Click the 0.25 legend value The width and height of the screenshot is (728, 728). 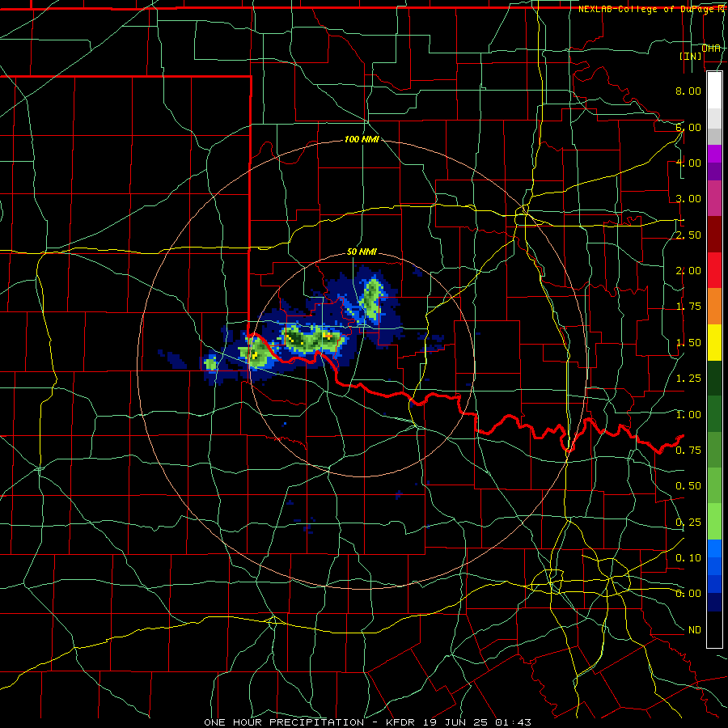(x=688, y=523)
